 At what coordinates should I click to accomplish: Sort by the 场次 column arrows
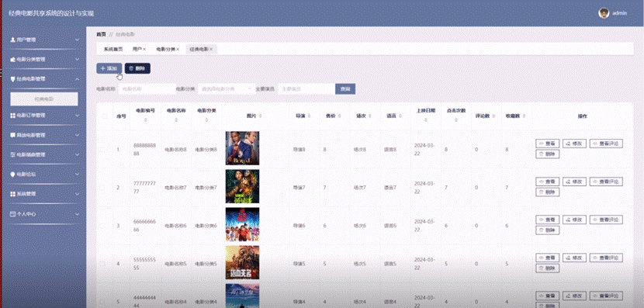[x=369, y=116]
